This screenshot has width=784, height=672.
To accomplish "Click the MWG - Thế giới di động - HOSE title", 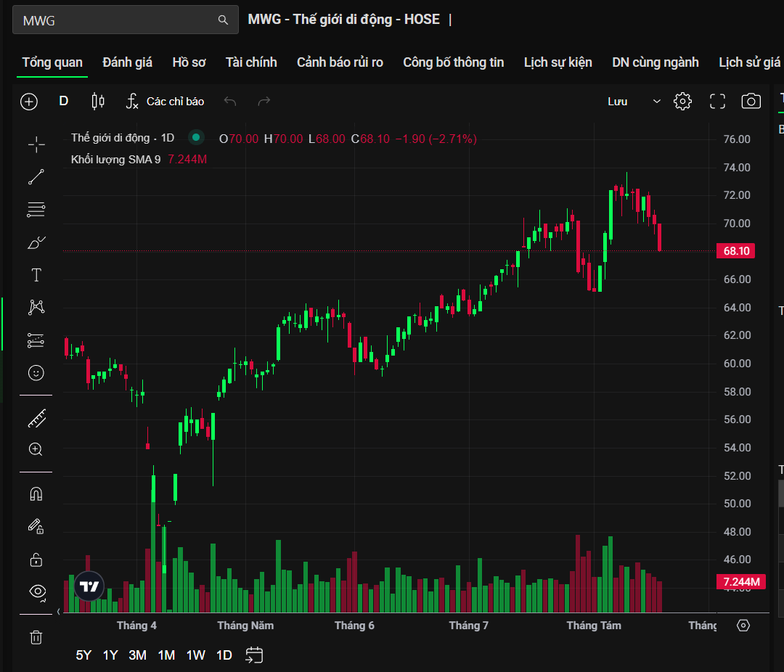I will pos(344,20).
